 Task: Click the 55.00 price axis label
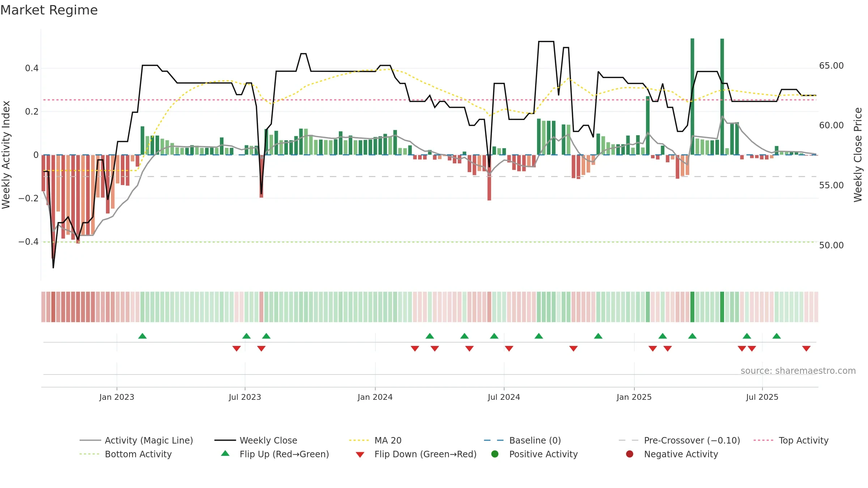[831, 185]
